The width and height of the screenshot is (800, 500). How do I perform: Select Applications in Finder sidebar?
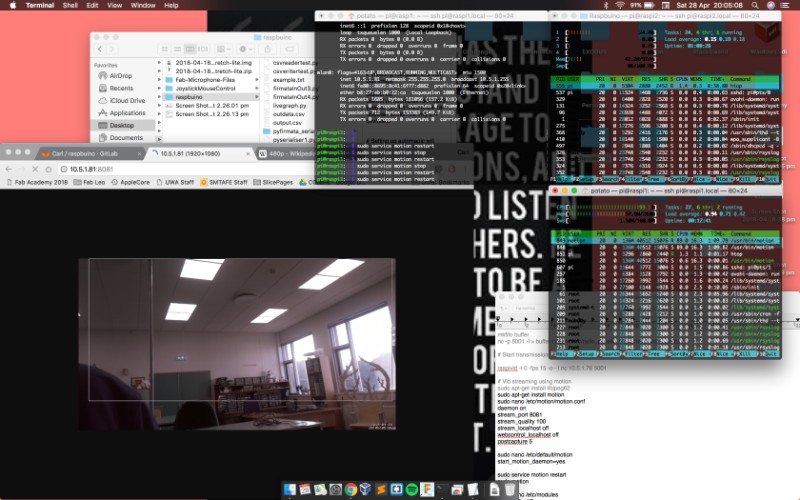(x=127, y=113)
